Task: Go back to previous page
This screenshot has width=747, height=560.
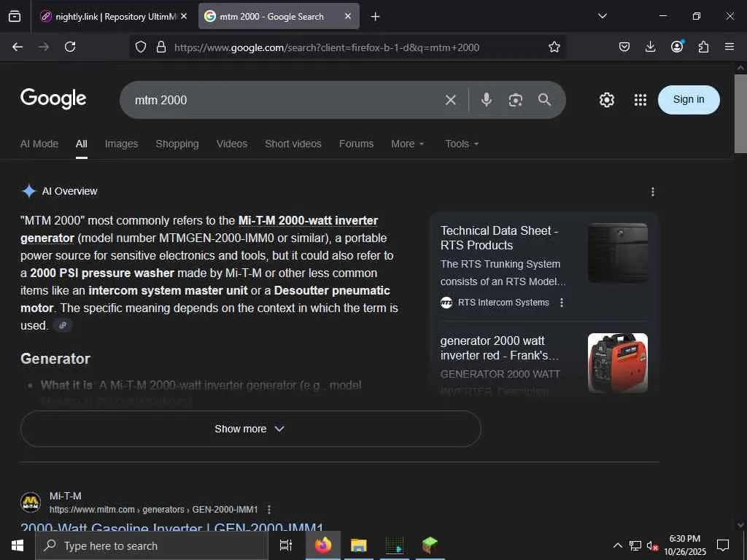Action: click(18, 47)
